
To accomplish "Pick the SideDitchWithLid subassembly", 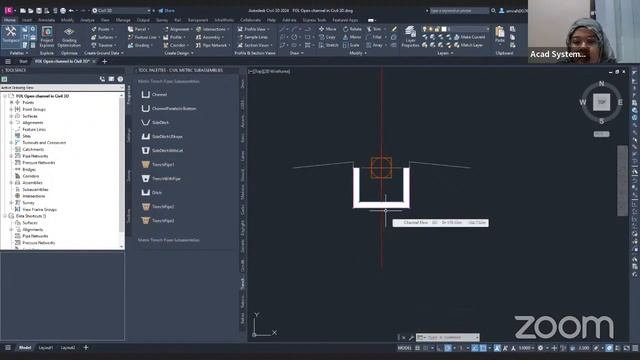I will coord(162,151).
